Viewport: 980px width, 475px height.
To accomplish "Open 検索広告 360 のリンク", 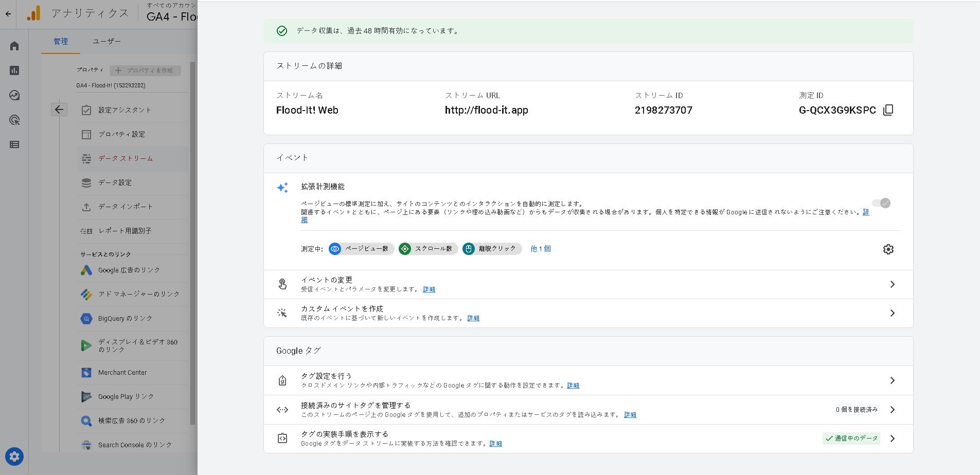I will (x=132, y=421).
